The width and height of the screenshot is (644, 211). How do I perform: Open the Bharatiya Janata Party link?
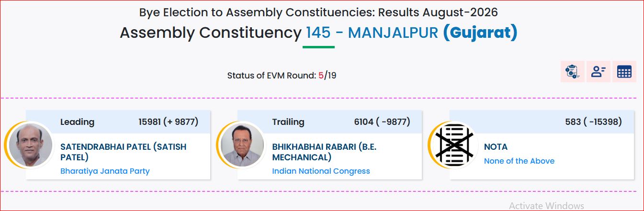pos(105,171)
